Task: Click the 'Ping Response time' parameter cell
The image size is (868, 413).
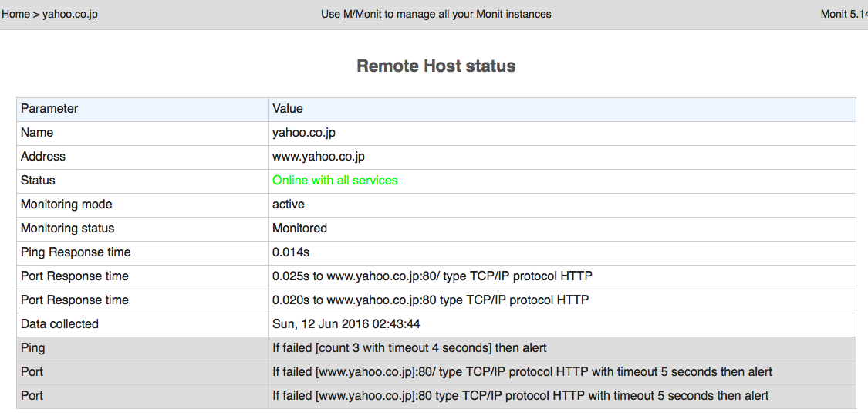Action: coord(142,252)
